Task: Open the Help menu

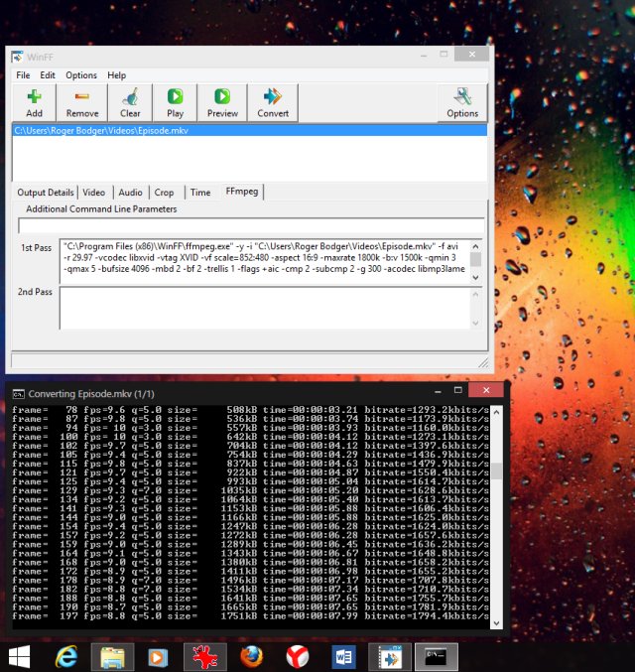Action: coord(117,75)
